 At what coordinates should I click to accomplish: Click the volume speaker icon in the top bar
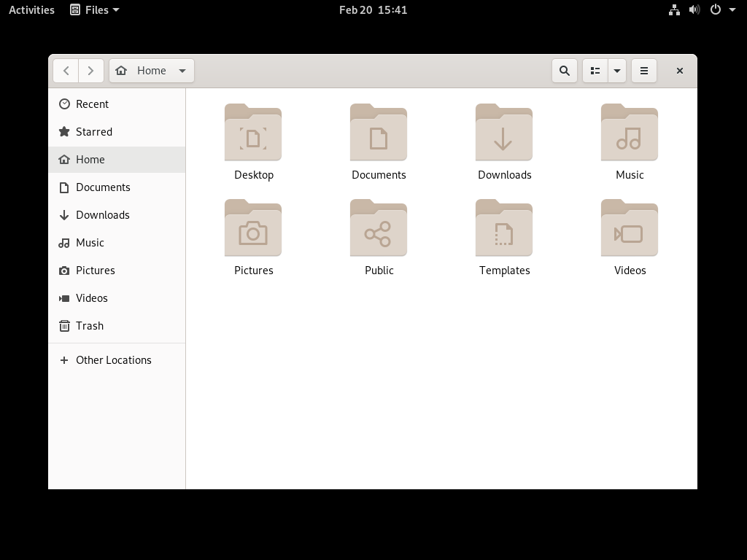coord(694,10)
